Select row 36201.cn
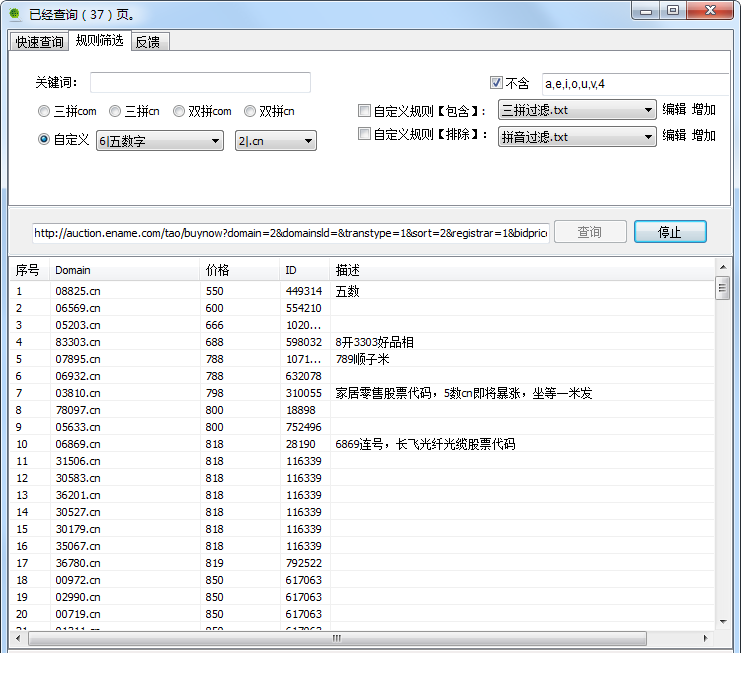741x676 pixels. 362,495
